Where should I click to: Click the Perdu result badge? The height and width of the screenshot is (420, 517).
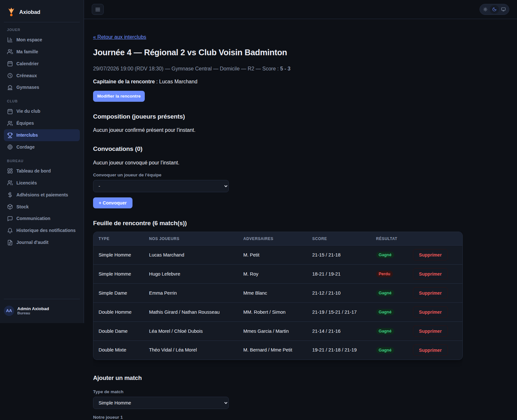(x=384, y=274)
